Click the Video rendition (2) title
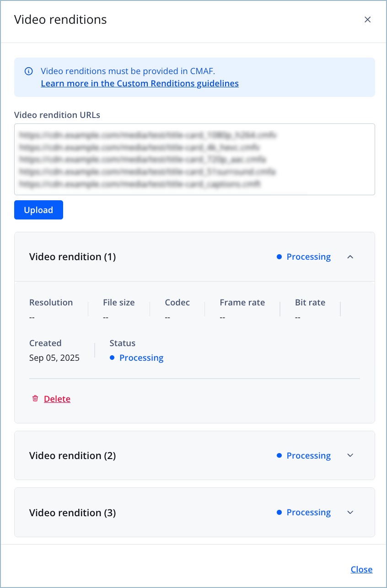 (72, 455)
